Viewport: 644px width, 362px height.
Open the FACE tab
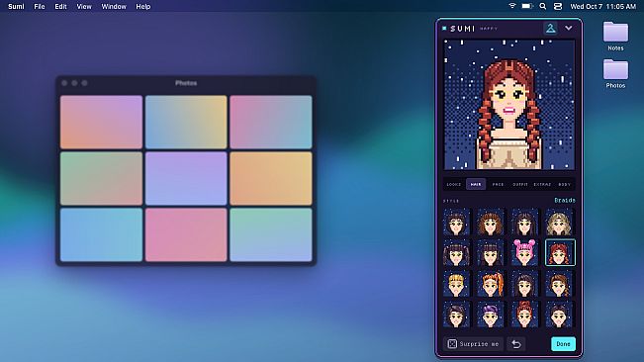pyautogui.click(x=498, y=184)
